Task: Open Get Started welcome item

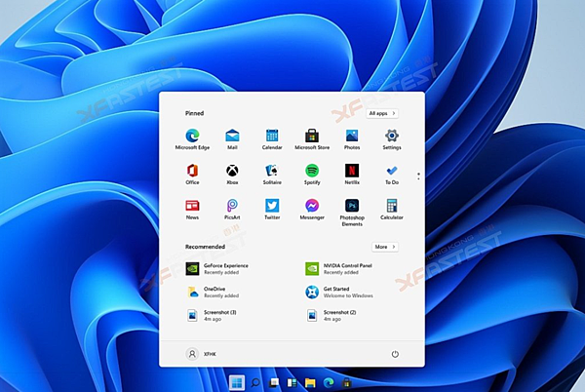Action: pyautogui.click(x=339, y=292)
